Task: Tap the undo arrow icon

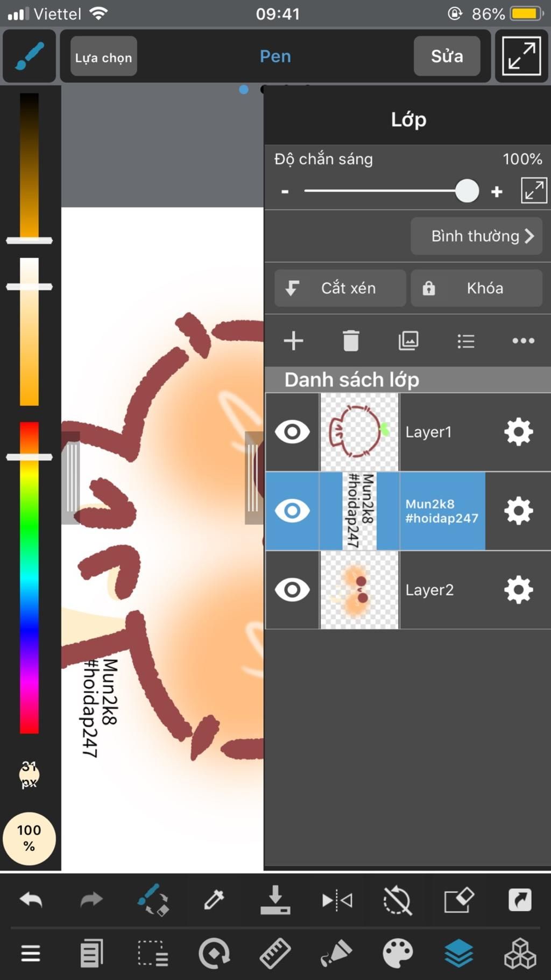Action: click(31, 899)
